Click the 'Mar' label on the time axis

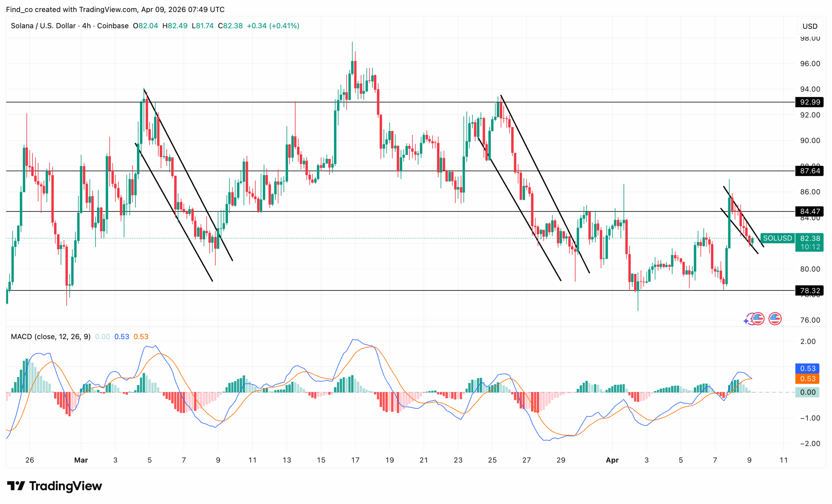tap(81, 460)
